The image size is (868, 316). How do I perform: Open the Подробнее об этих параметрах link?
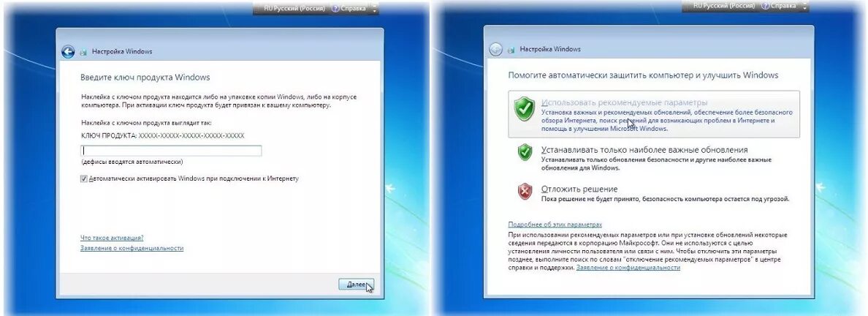[x=555, y=225]
